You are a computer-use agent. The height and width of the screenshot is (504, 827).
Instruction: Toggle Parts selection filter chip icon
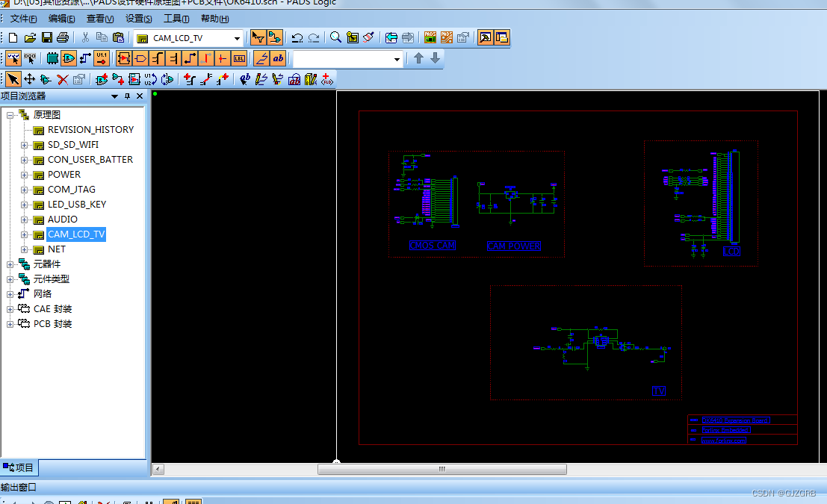pos(52,58)
